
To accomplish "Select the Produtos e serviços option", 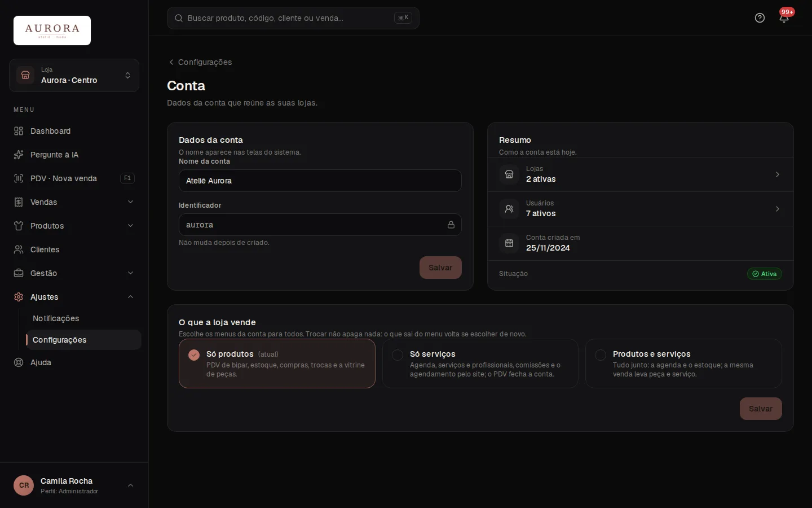I will pyautogui.click(x=683, y=364).
